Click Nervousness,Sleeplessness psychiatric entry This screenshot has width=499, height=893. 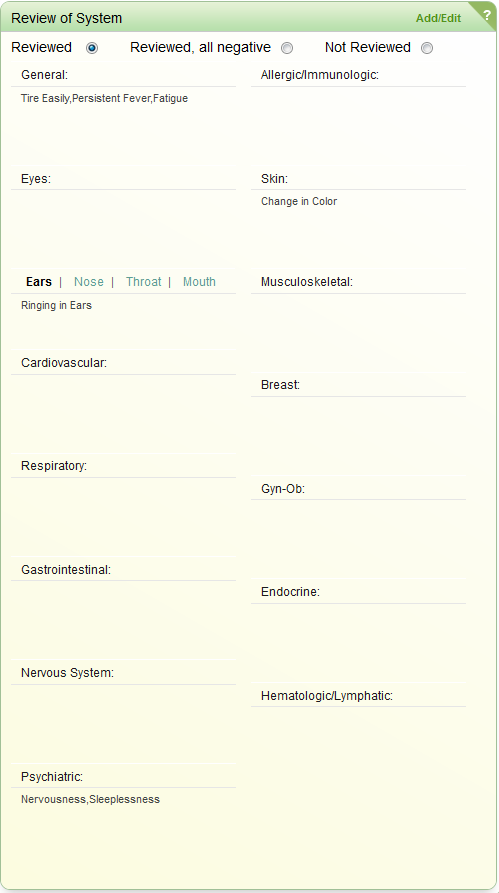[x=91, y=800]
